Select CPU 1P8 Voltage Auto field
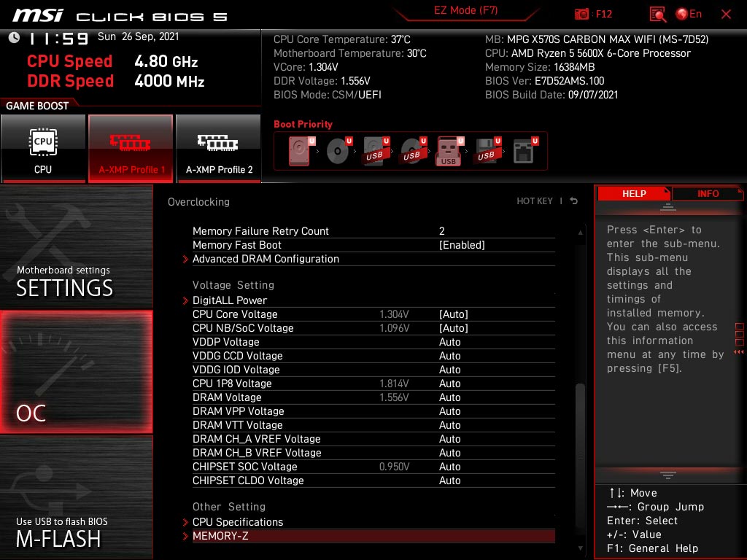 (x=449, y=384)
